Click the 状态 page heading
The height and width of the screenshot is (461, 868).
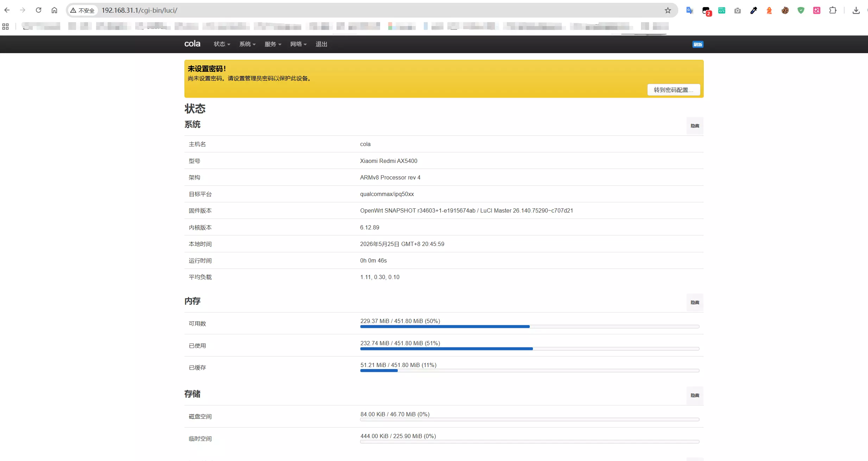(x=195, y=108)
